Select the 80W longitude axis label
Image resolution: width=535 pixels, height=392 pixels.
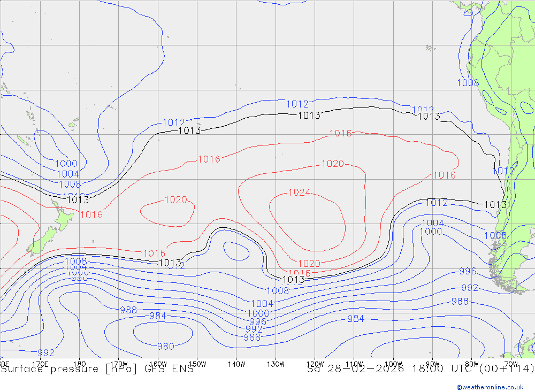[x=472, y=364]
